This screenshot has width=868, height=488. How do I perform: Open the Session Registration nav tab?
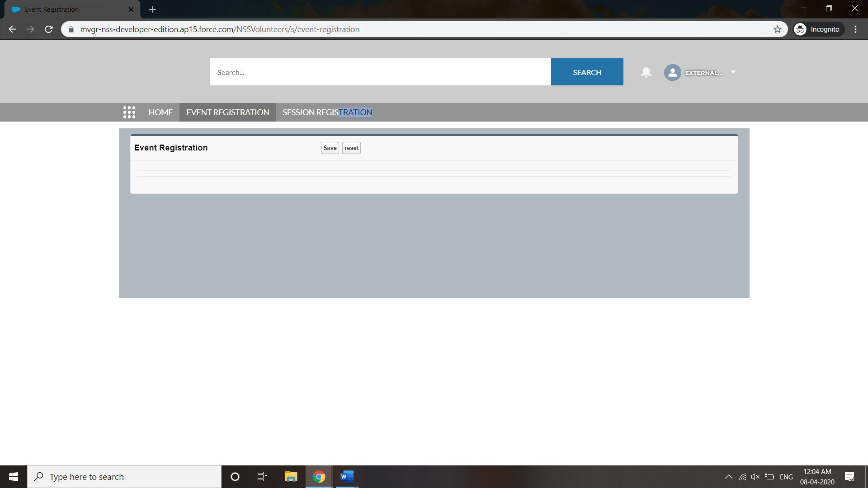327,112
